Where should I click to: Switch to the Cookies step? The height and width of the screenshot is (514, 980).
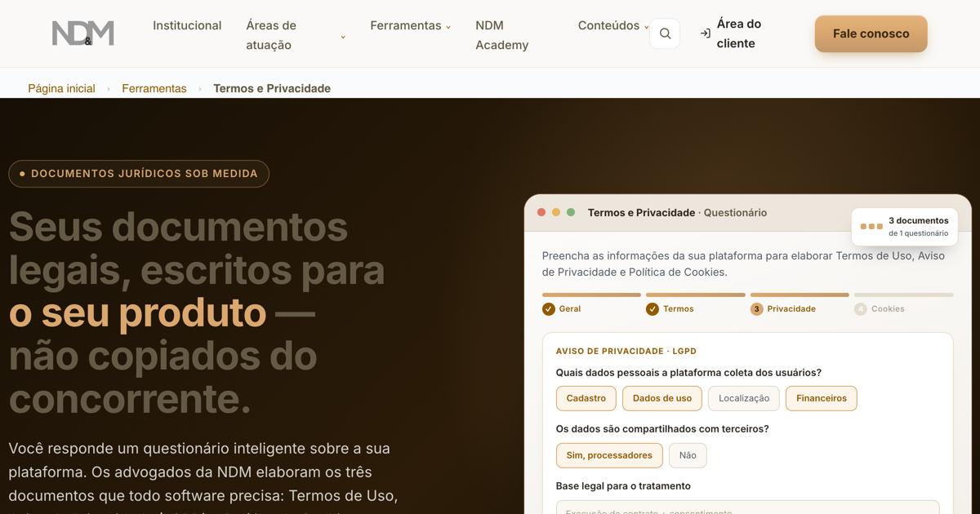(880, 309)
